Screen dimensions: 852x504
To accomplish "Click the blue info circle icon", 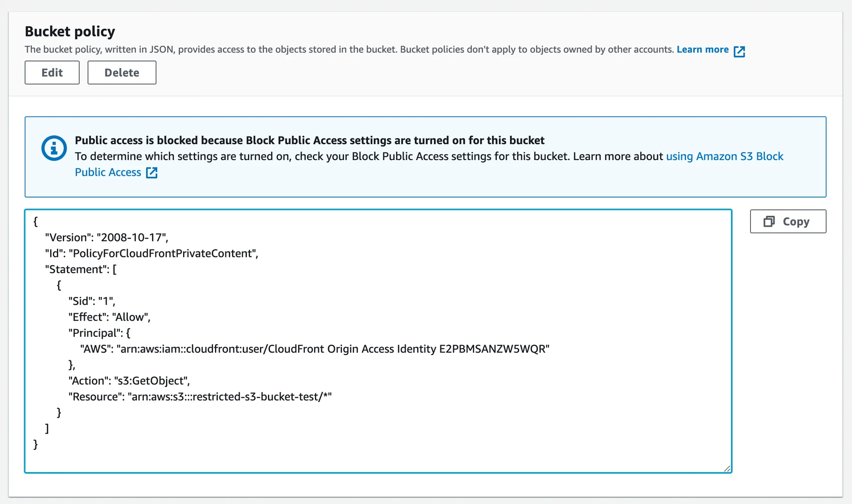I will pyautogui.click(x=54, y=148).
